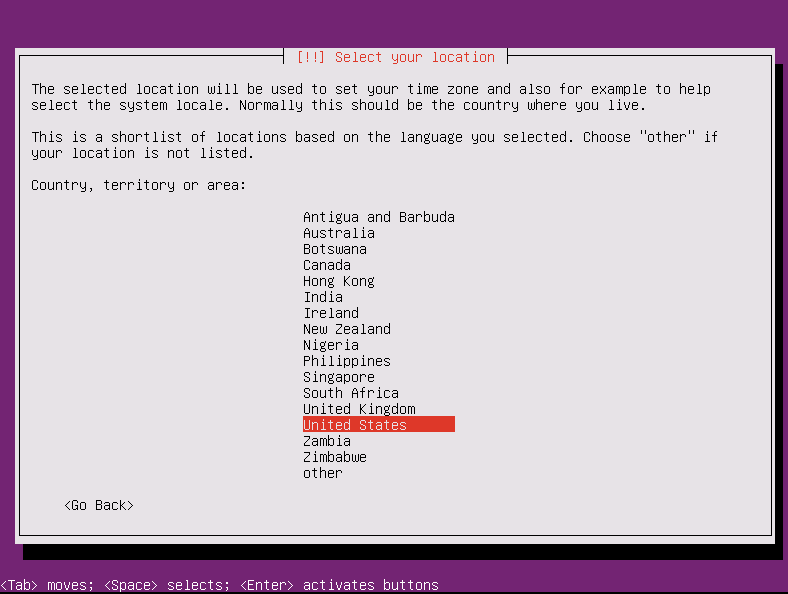Image resolution: width=788 pixels, height=594 pixels.
Task: Pick New Zealand from the list
Action: [347, 329]
